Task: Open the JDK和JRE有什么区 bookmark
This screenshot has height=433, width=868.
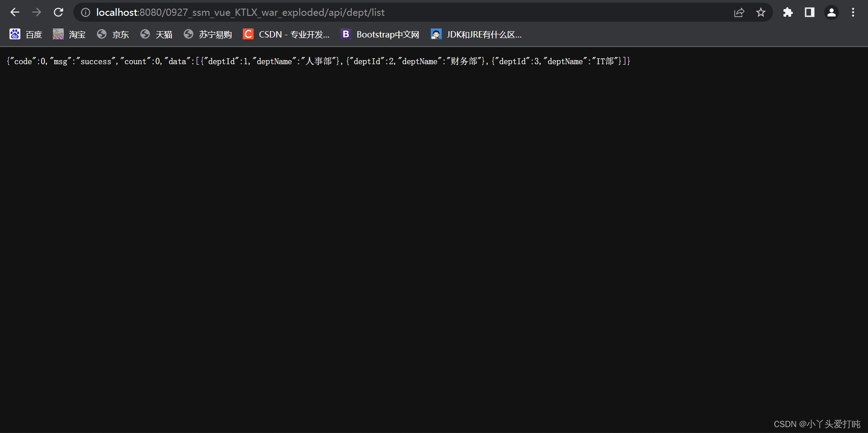Action: pos(476,34)
